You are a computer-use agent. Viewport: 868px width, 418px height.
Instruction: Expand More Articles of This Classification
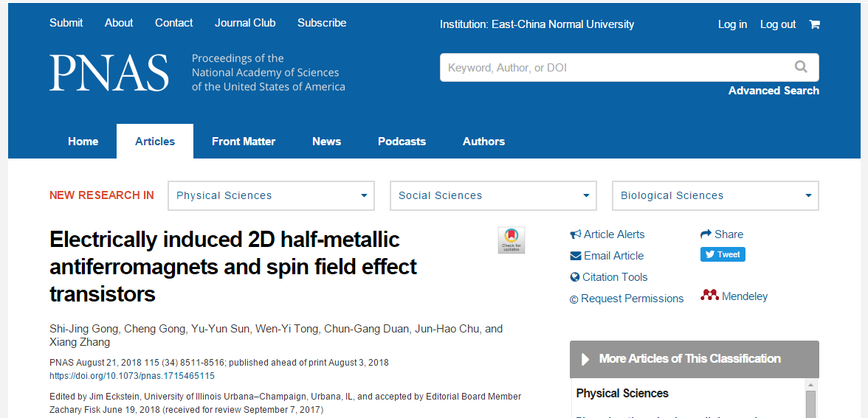(694, 359)
